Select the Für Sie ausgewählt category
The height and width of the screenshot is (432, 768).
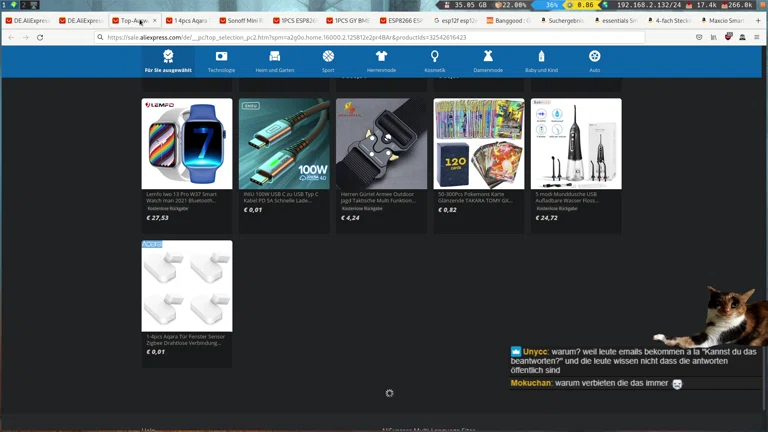tap(168, 61)
